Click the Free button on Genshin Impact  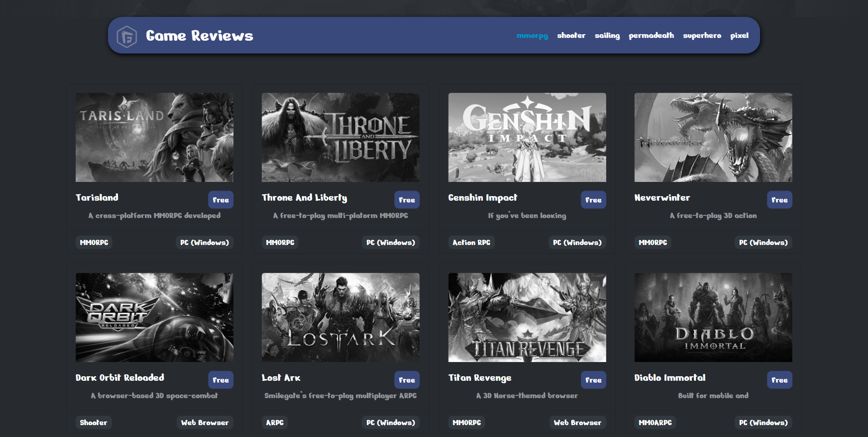594,200
